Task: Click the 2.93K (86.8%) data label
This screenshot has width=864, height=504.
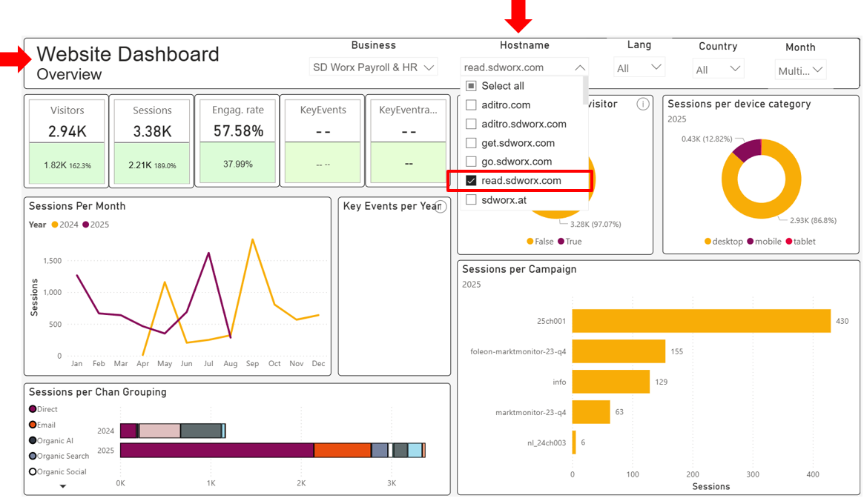Action: pyautogui.click(x=813, y=220)
